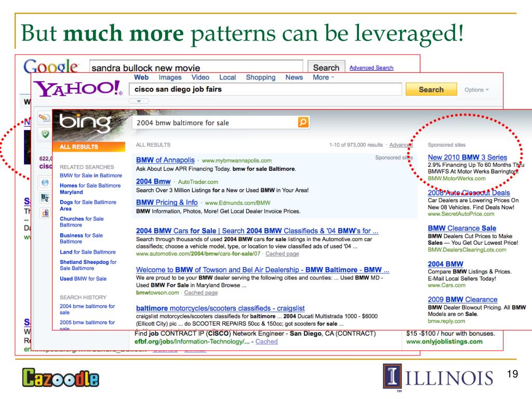Open 'BMW Clearance Sale' ad

pyautogui.click(x=462, y=229)
